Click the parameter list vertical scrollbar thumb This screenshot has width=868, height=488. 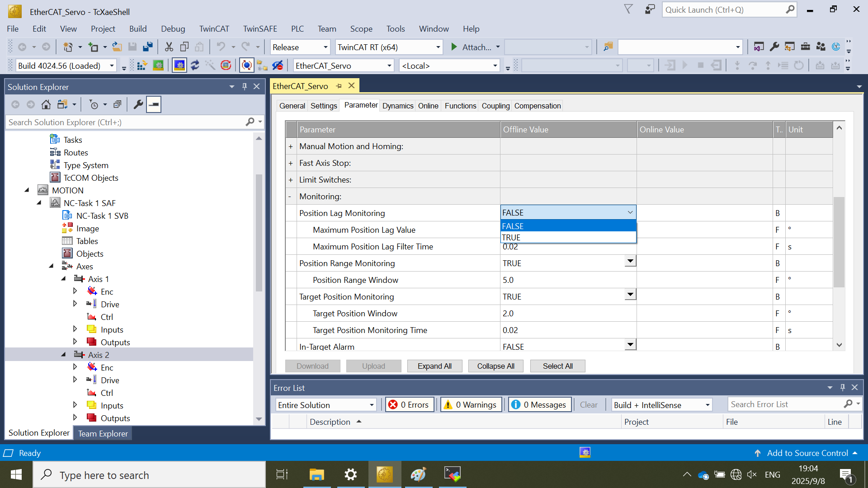click(x=839, y=242)
